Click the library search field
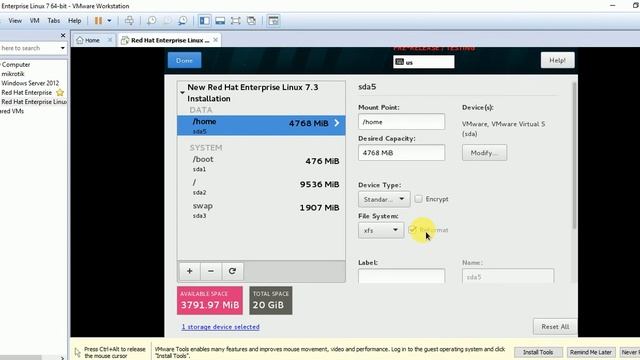 [29, 48]
